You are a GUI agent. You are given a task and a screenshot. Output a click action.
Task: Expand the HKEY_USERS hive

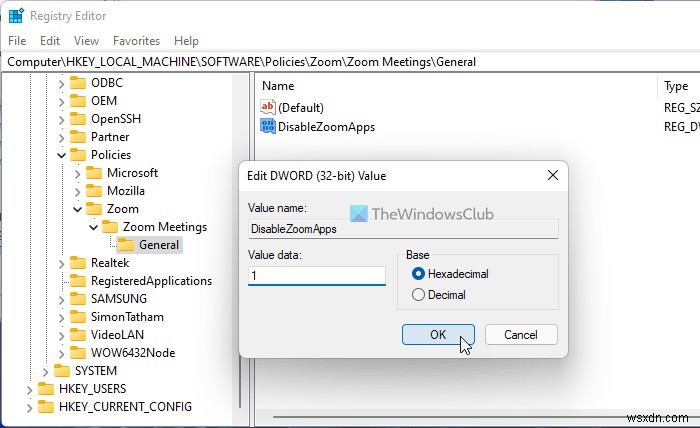[x=29, y=390]
